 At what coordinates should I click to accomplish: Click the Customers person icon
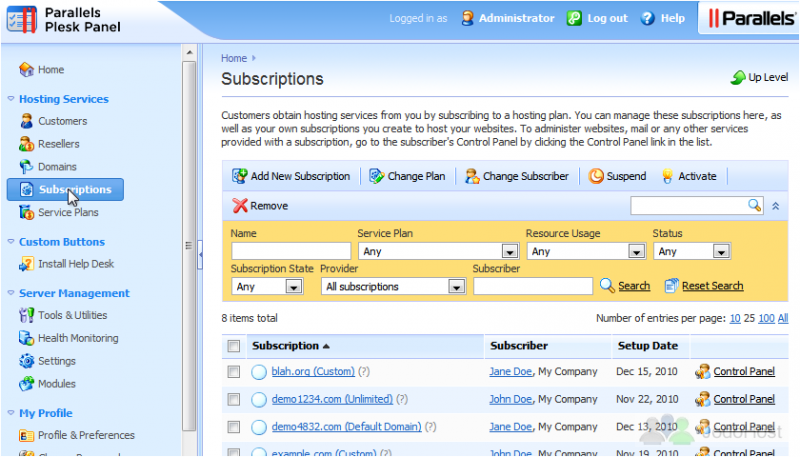(26, 121)
